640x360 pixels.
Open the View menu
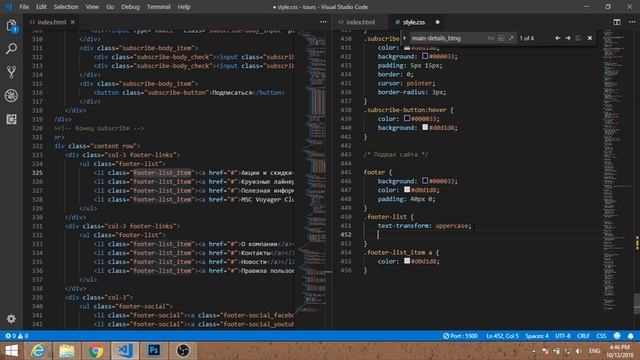pyautogui.click(x=92, y=7)
